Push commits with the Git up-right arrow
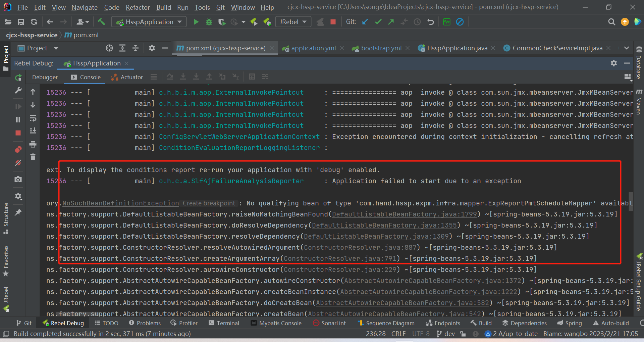 click(391, 22)
